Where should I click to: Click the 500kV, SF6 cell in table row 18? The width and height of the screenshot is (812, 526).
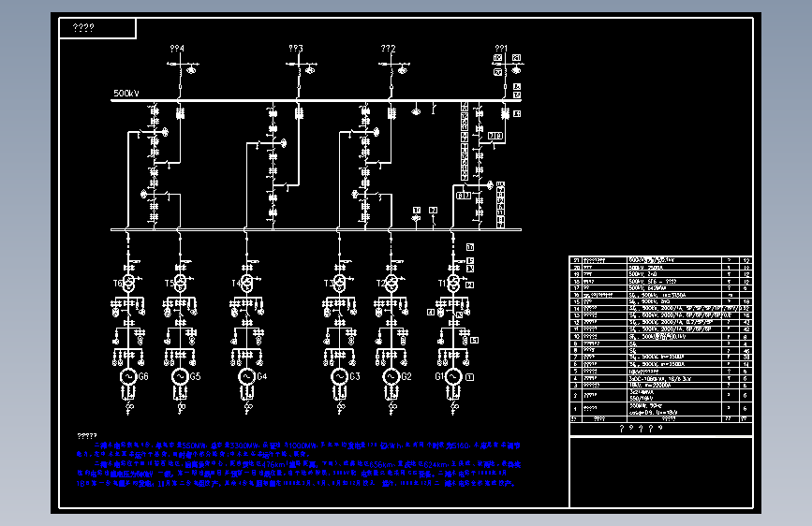tap(674, 281)
